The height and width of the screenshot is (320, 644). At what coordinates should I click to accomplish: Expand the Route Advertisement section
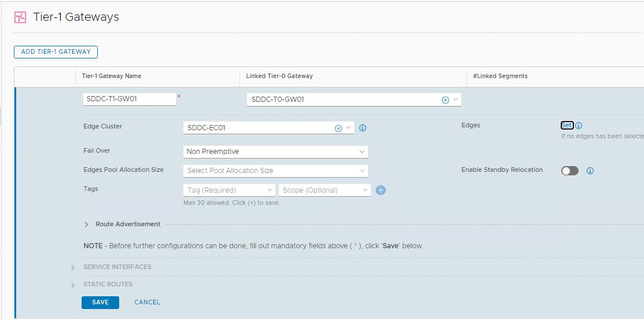[x=87, y=225]
